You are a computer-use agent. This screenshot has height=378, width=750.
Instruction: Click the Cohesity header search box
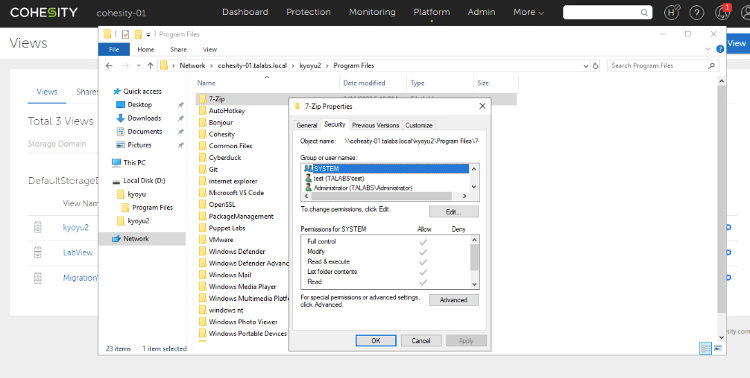coord(607,12)
